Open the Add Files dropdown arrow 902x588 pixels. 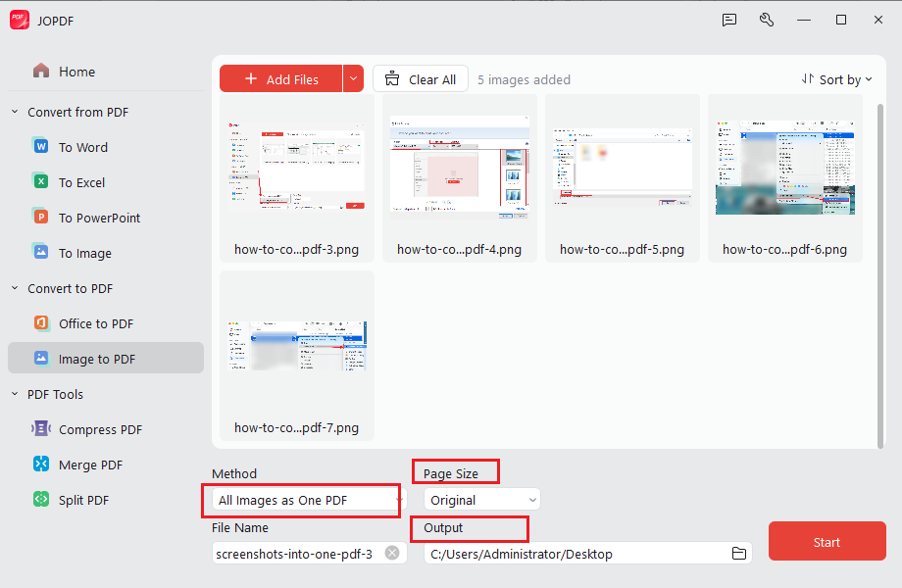(353, 78)
